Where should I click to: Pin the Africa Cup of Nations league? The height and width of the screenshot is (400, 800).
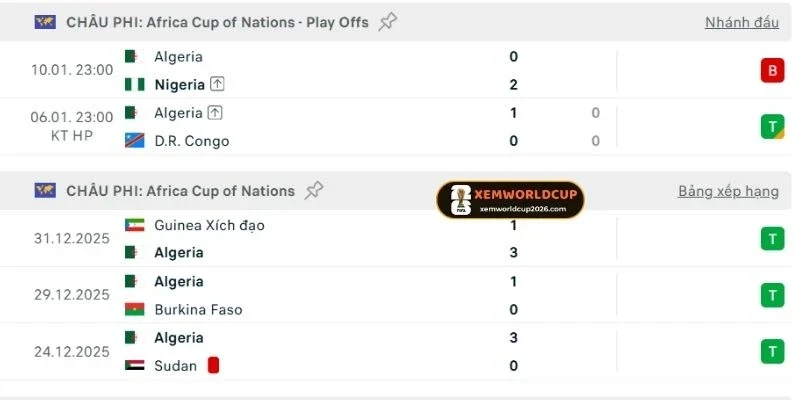click(314, 190)
